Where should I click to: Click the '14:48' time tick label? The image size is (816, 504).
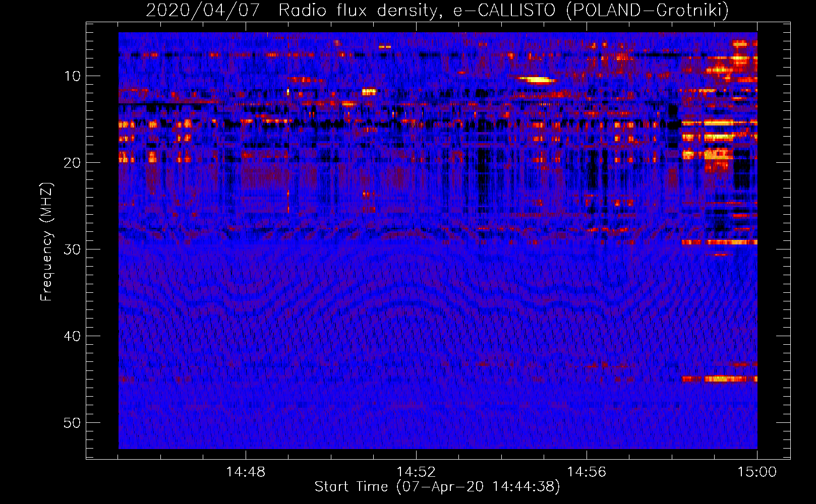[x=246, y=472]
